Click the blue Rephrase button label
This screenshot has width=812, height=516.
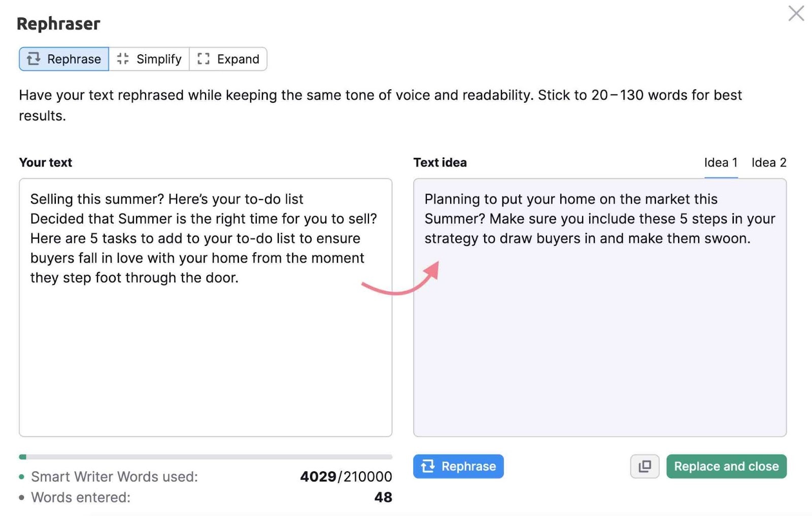coord(468,466)
